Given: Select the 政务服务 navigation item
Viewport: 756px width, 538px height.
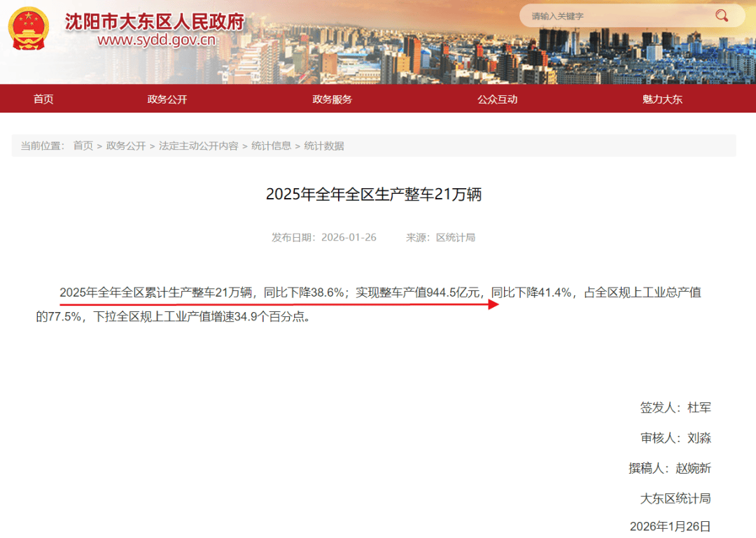Looking at the screenshot, I should pos(332,99).
